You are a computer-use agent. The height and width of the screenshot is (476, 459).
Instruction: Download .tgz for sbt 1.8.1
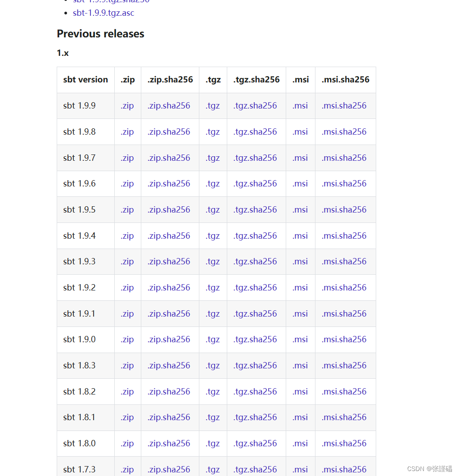(x=213, y=417)
